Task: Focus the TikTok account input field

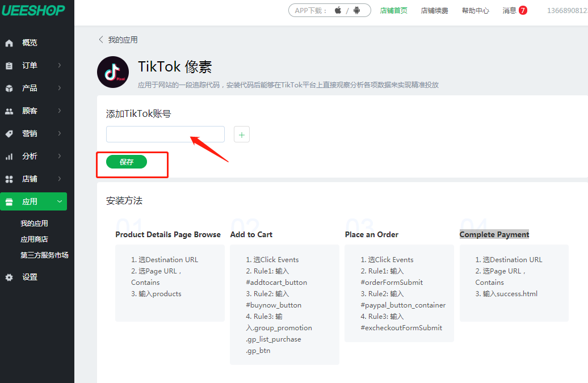Action: pyautogui.click(x=165, y=134)
